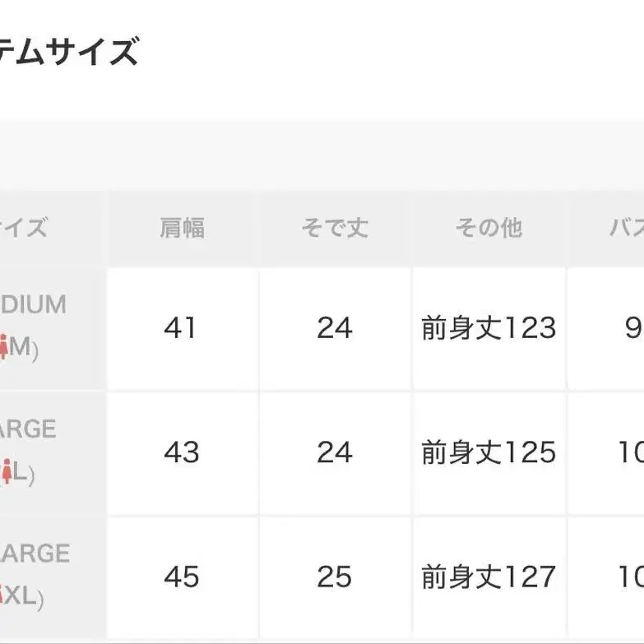Click the サイズ column header

click(x=51, y=228)
